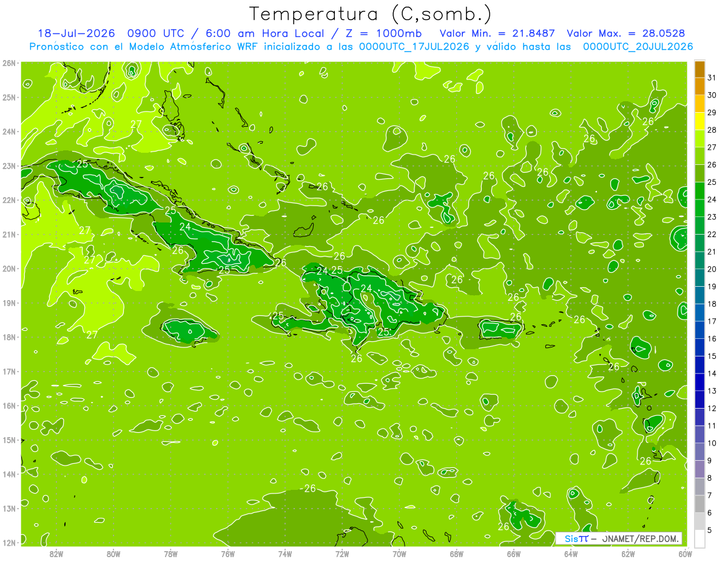Click the '24N' latitude label
Viewport: 728px width, 562px height.
[x=9, y=132]
